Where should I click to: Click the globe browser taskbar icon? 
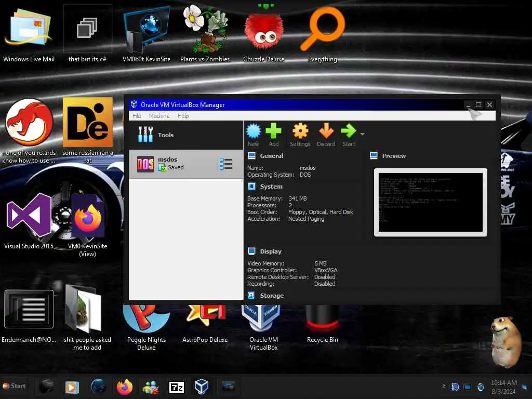[98, 387]
